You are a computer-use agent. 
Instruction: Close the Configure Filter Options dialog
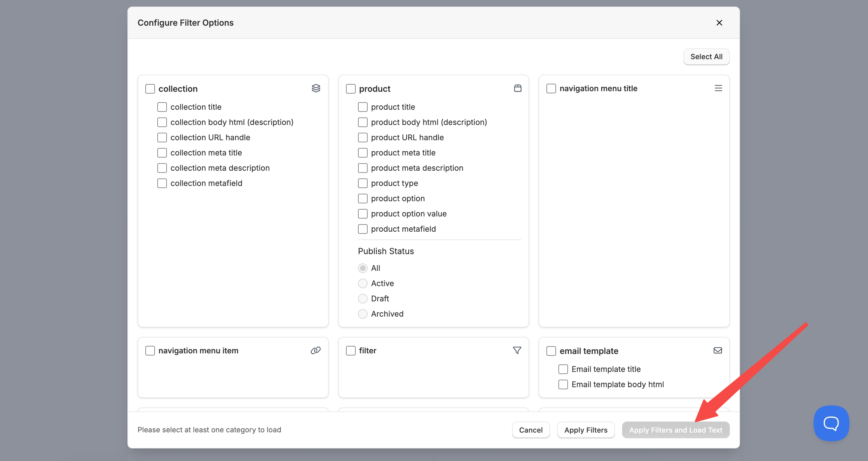(x=719, y=22)
